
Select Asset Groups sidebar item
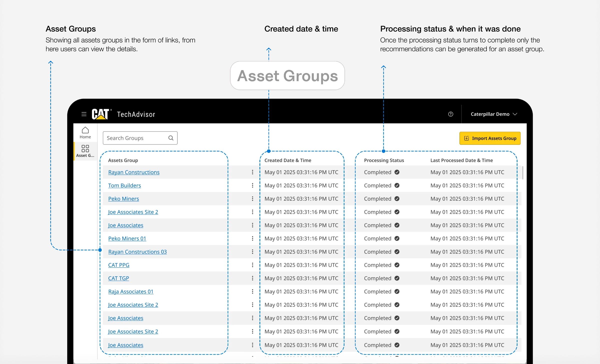pos(85,151)
